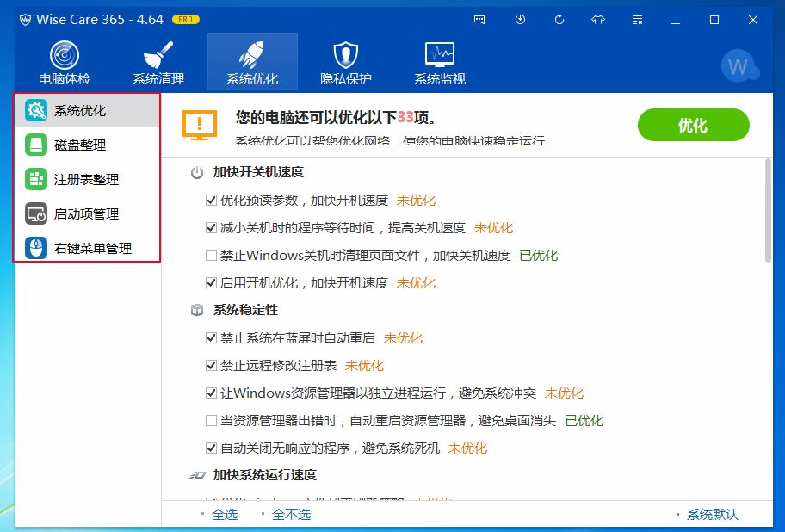785x532 pixels.
Task: Uncheck 禁止远程修改注册表 option
Action: click(x=211, y=365)
